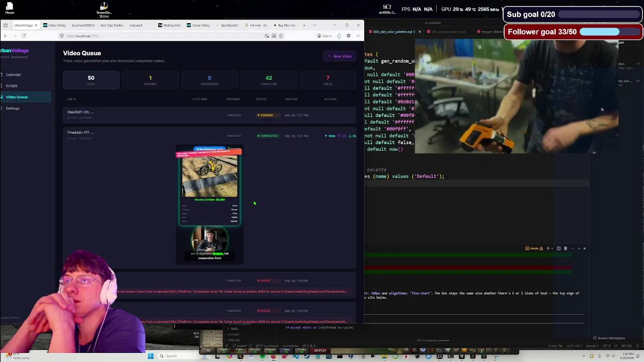
Task: Switch to the Making Video browser tab
Action: (170, 25)
